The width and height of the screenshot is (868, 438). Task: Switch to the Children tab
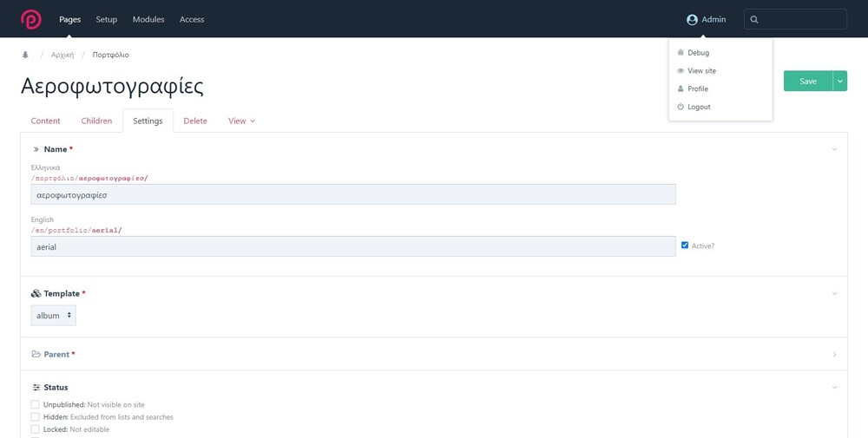click(96, 121)
